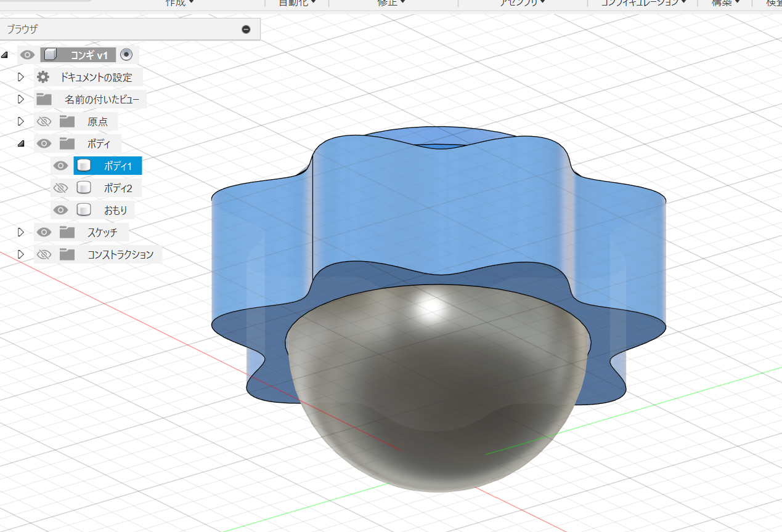Expand the ドキュメントの設定 node
782x532 pixels.
point(20,77)
